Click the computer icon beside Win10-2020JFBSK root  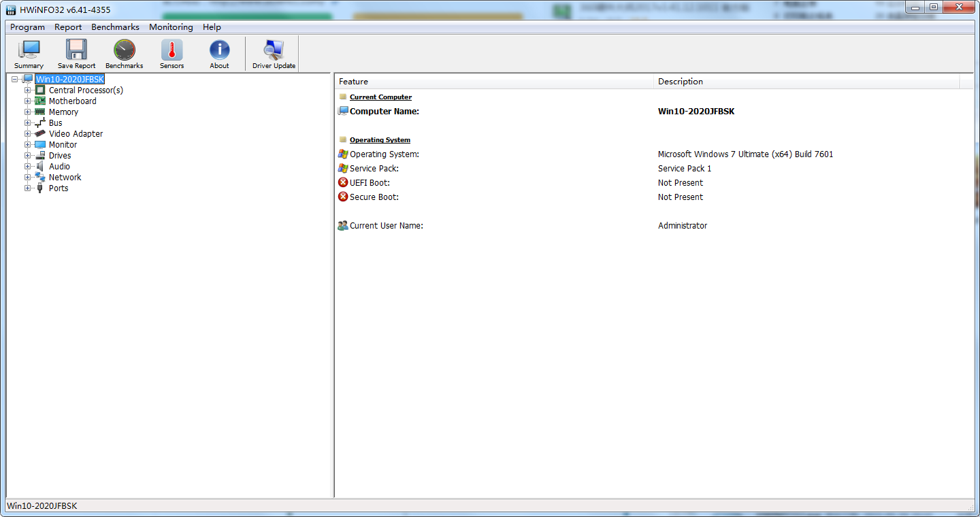(x=27, y=79)
